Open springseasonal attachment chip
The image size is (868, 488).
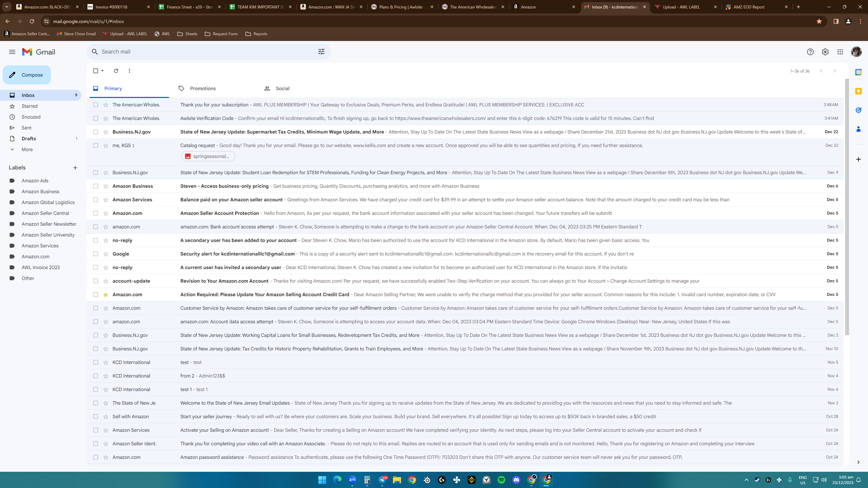(x=208, y=156)
